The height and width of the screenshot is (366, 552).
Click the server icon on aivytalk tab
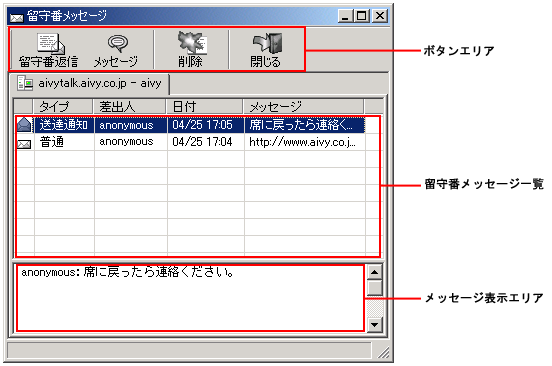click(25, 84)
